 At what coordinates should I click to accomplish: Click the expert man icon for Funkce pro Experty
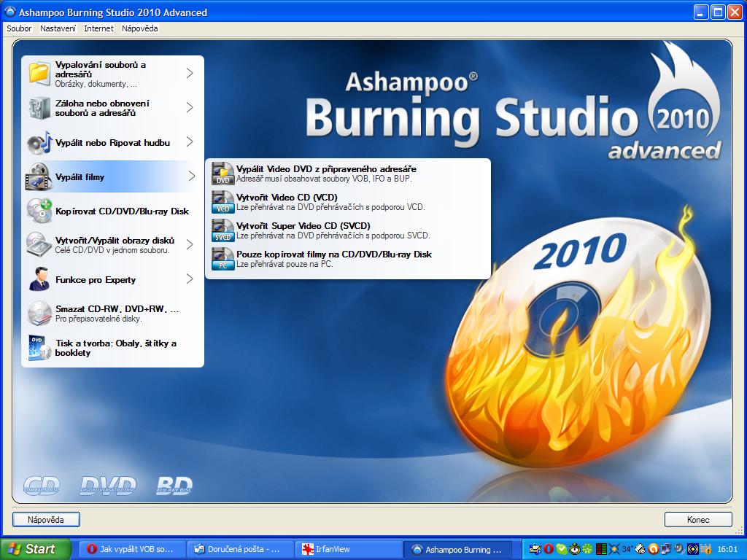[39, 279]
